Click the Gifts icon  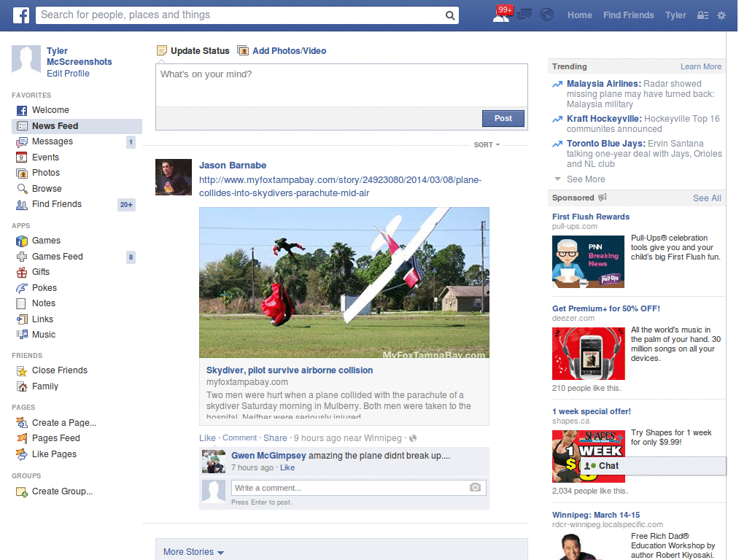(22, 273)
